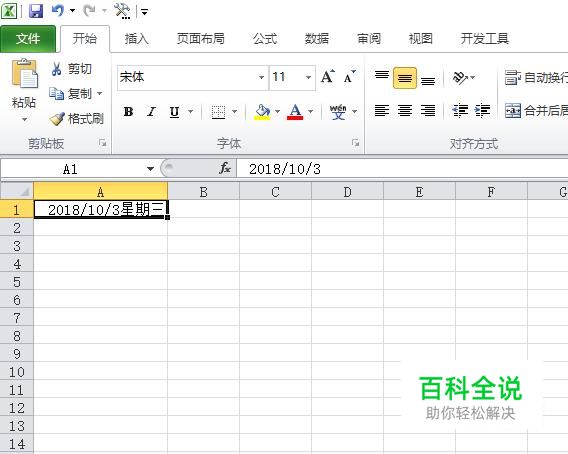
Task: Switch to the 公式 tab
Action: [x=265, y=38]
